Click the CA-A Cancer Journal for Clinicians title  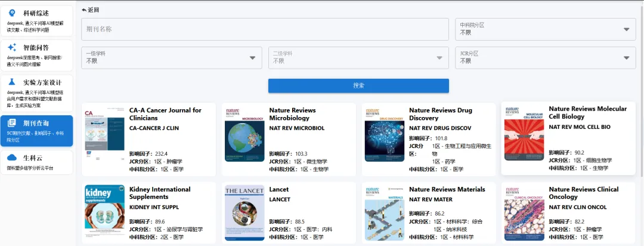[166, 114]
